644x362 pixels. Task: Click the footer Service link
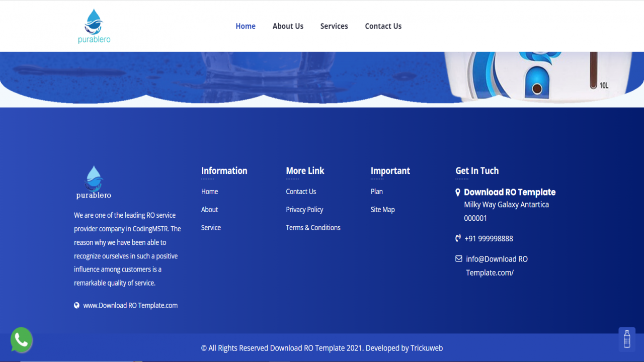coord(211,228)
